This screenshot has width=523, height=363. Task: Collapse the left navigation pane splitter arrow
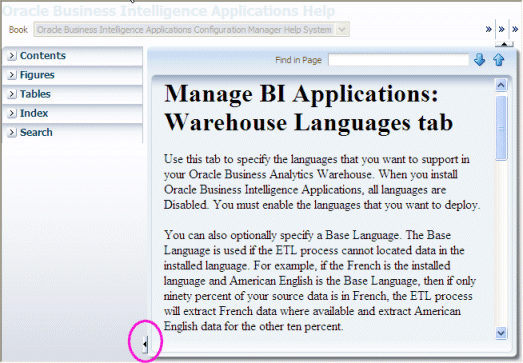[145, 344]
